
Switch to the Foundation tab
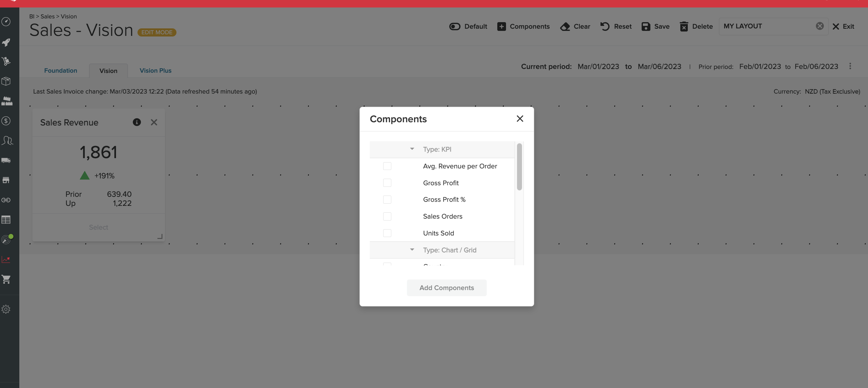click(61, 70)
